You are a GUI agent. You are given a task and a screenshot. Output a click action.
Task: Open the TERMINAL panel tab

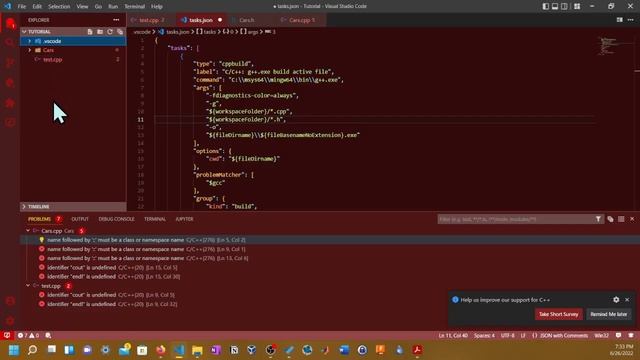[155, 219]
